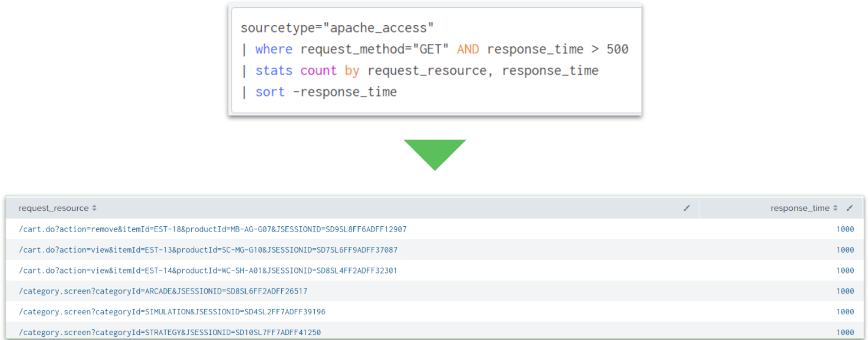Click the pencil edit icon in response_time column
The width and height of the screenshot is (868, 340).
click(849, 208)
